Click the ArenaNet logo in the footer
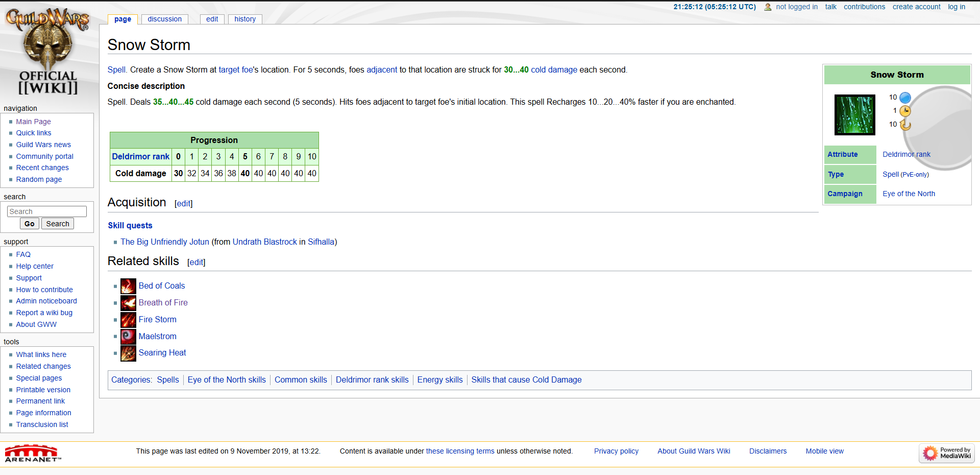 point(33,454)
